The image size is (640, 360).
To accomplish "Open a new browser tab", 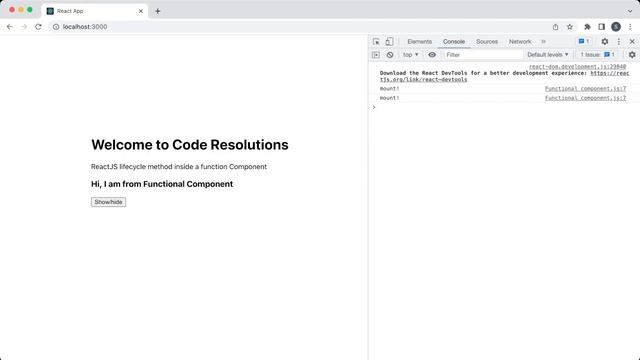I will (158, 11).
